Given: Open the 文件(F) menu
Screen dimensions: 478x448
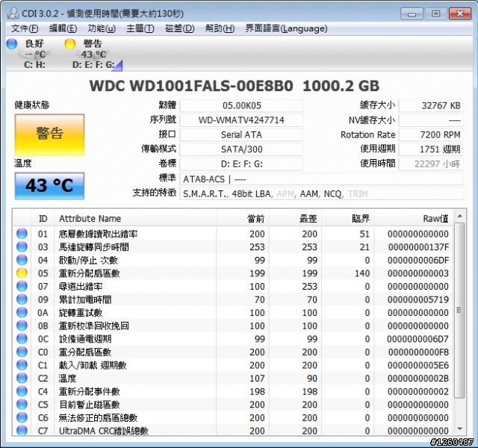Looking at the screenshot, I should (25, 28).
